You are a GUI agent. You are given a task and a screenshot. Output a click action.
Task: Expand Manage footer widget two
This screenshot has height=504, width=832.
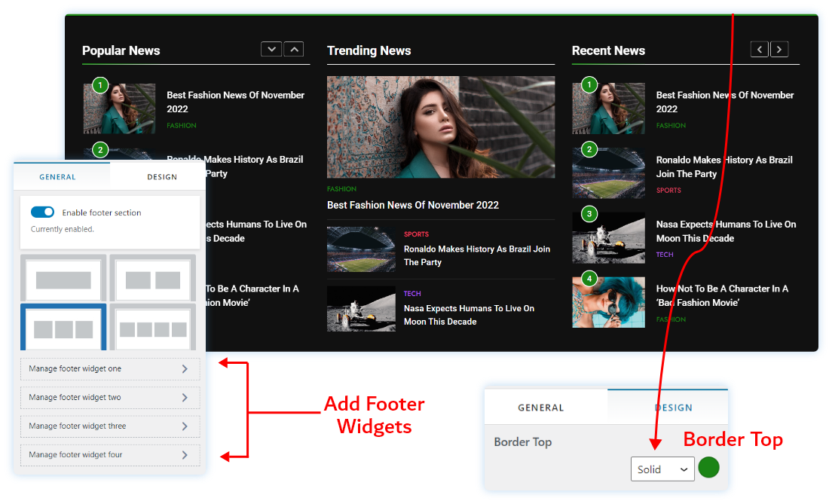110,398
